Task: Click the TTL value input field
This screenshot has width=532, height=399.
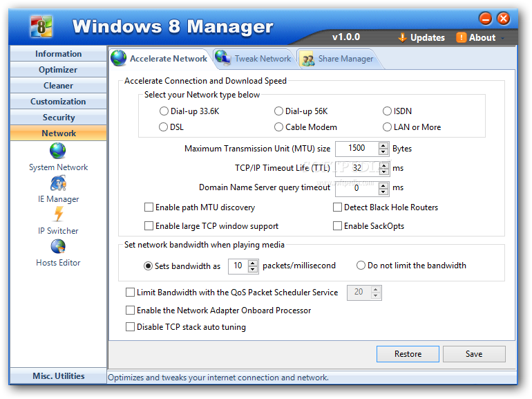Action: (357, 168)
